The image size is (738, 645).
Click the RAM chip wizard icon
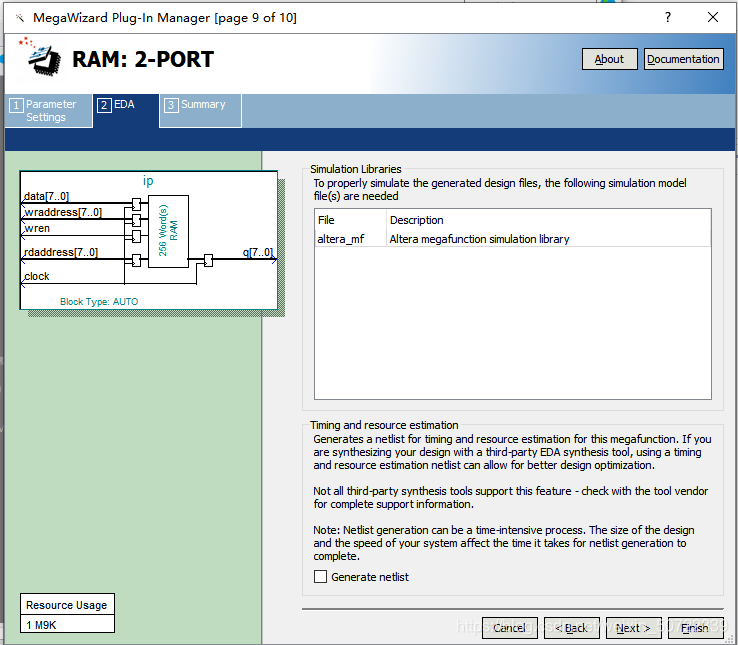click(40, 56)
